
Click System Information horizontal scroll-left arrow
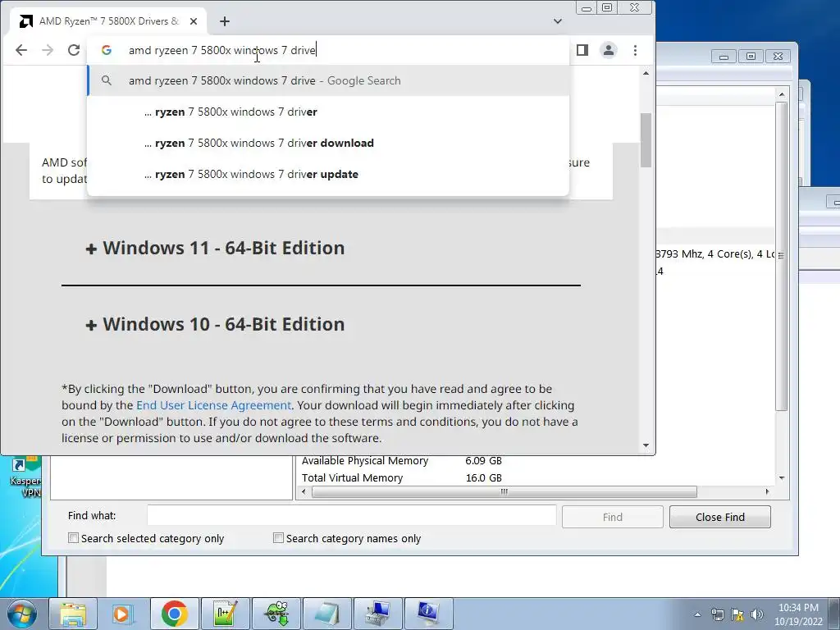(x=304, y=492)
